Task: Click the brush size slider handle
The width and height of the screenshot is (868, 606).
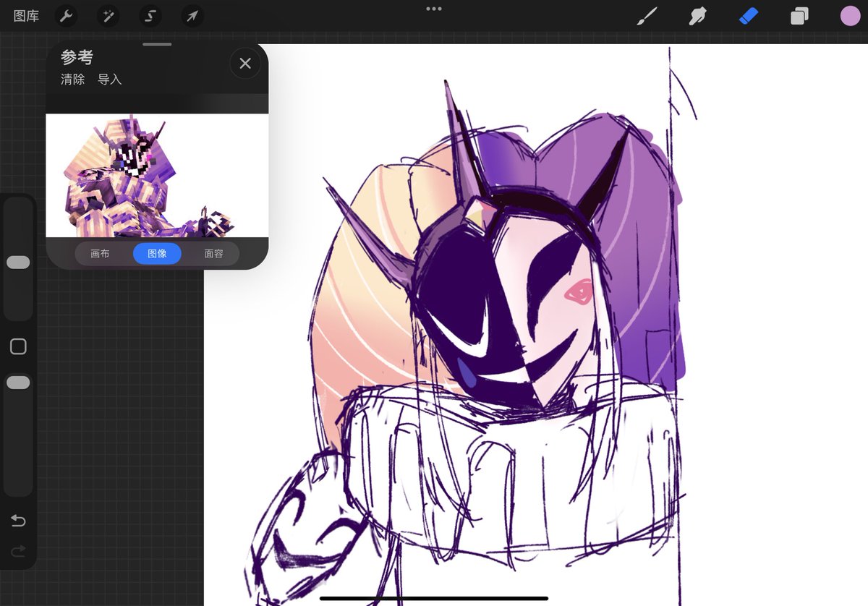Action: 18,263
